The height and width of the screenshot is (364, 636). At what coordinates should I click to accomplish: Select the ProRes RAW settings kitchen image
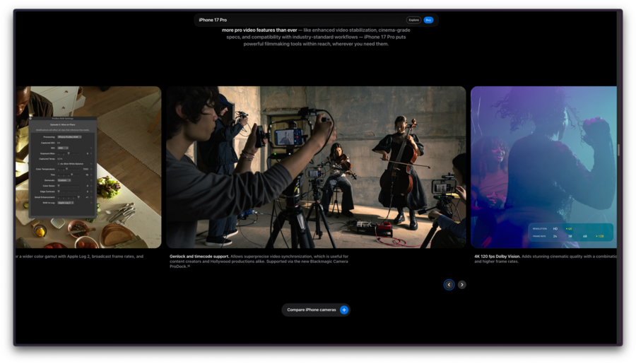[88, 167]
